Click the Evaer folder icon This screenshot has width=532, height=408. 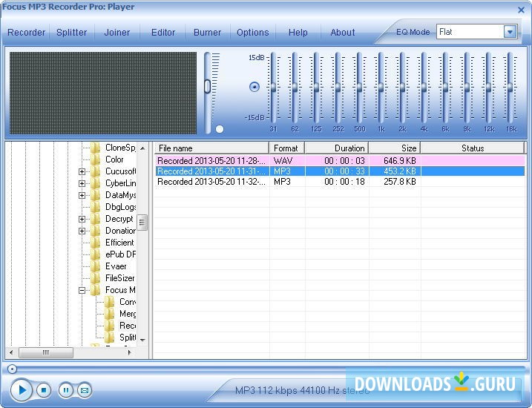pos(96,266)
